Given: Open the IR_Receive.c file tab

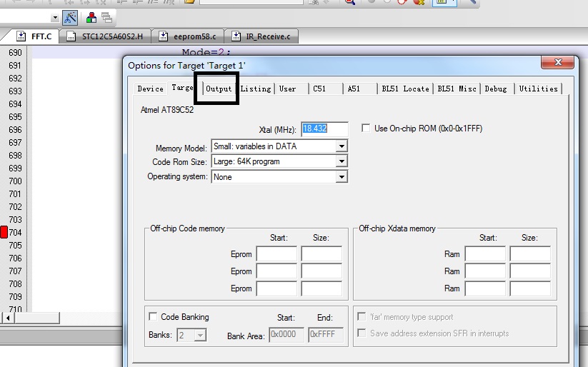Looking at the screenshot, I should coord(261,36).
